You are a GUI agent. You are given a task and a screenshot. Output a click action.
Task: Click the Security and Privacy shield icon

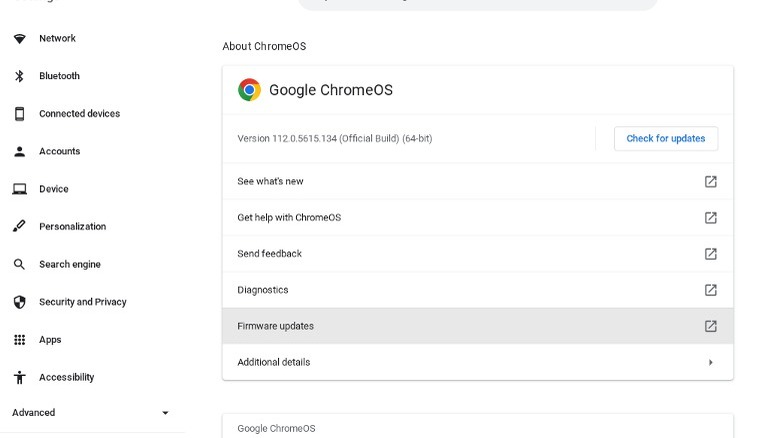(x=19, y=302)
